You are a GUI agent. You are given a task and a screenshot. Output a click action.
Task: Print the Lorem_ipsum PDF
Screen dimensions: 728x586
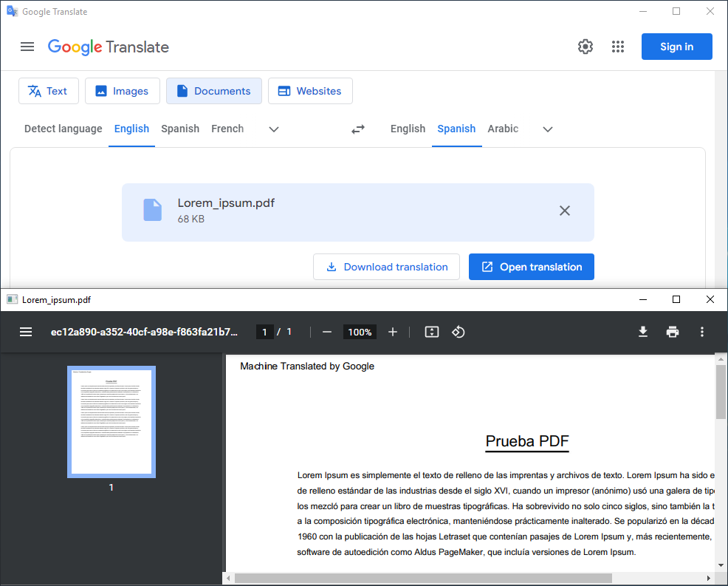coord(673,332)
